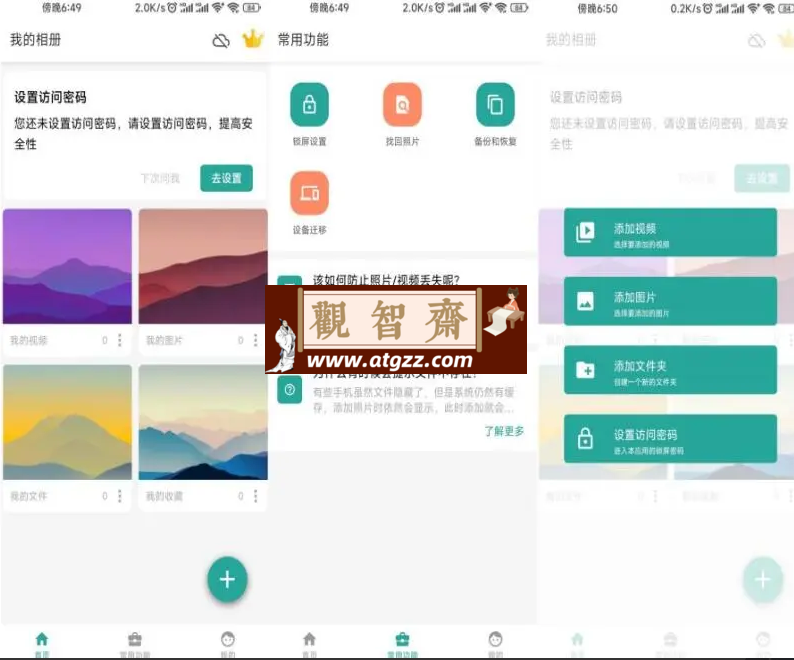Choose 设置访问密码 in the add menu
The image size is (794, 660).
click(670, 439)
